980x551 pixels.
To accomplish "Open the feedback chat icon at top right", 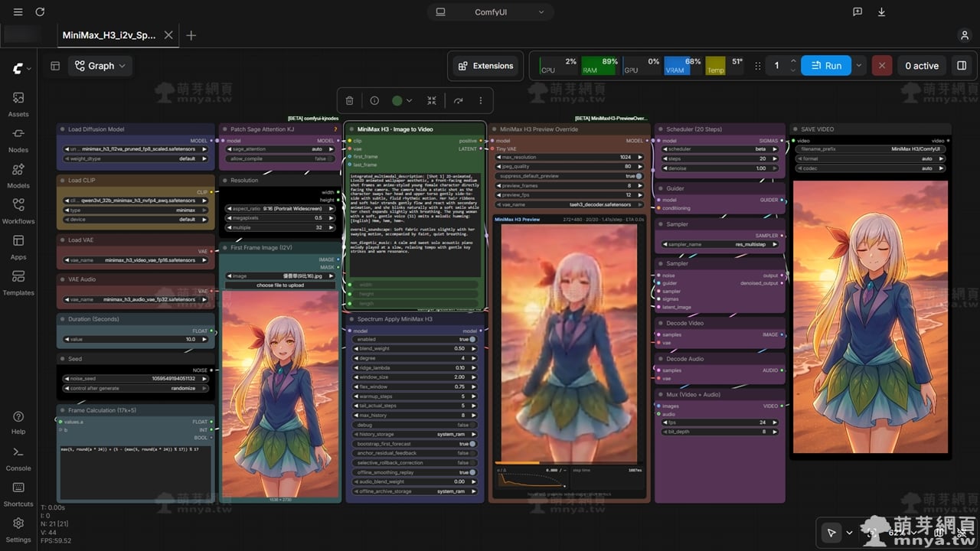I will [857, 12].
